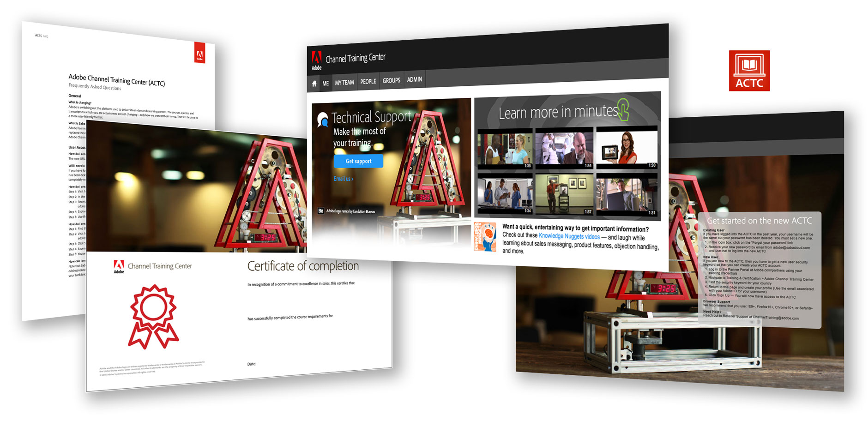This screenshot has height=421, width=868.
Task: Go to the ADMIN tab
Action: [415, 79]
